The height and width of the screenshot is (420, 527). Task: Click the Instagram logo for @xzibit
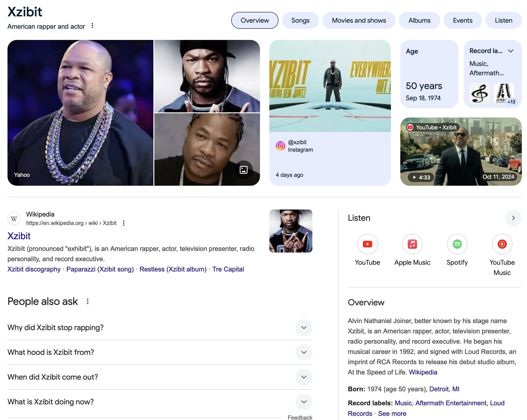click(x=280, y=146)
